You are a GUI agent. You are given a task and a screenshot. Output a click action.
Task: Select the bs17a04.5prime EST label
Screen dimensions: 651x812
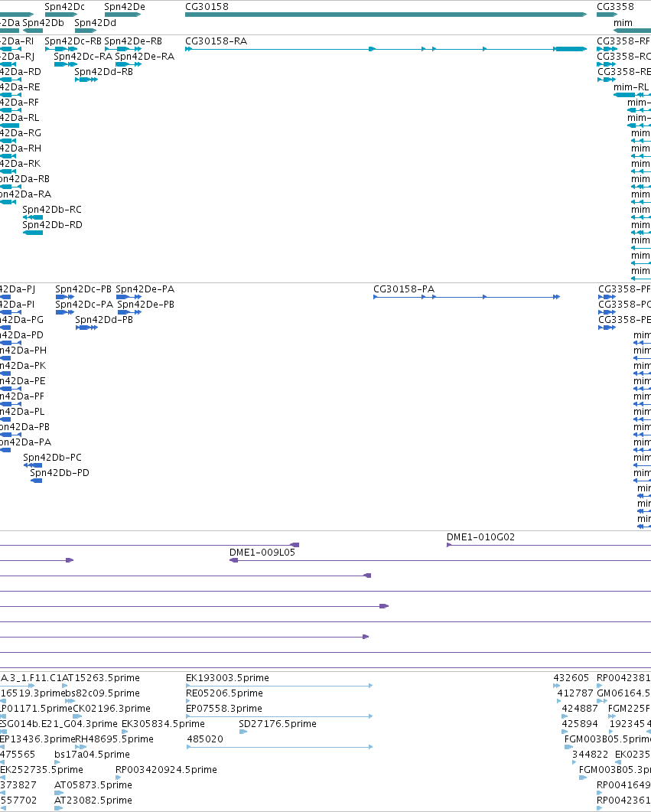point(92,755)
